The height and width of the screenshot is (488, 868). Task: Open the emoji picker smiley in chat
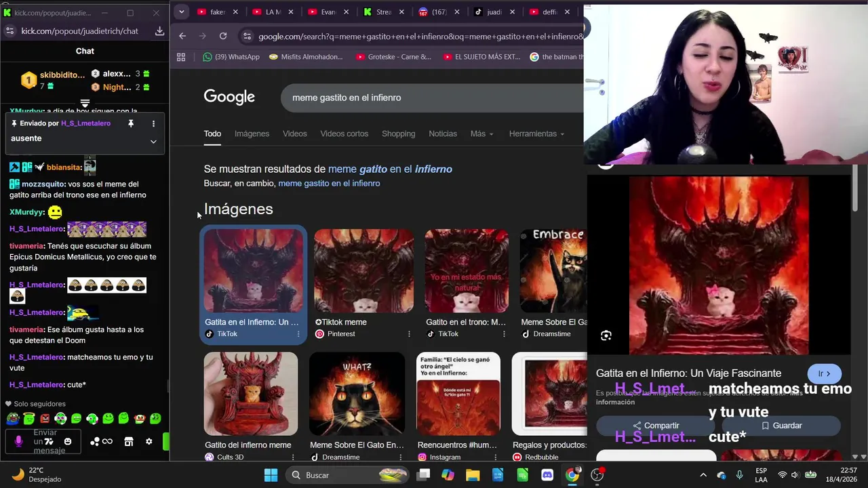68,441
